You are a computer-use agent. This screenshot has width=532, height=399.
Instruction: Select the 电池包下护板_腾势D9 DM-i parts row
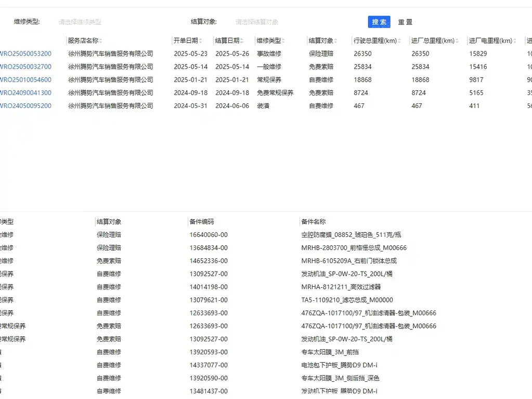pyautogui.click(x=266, y=365)
